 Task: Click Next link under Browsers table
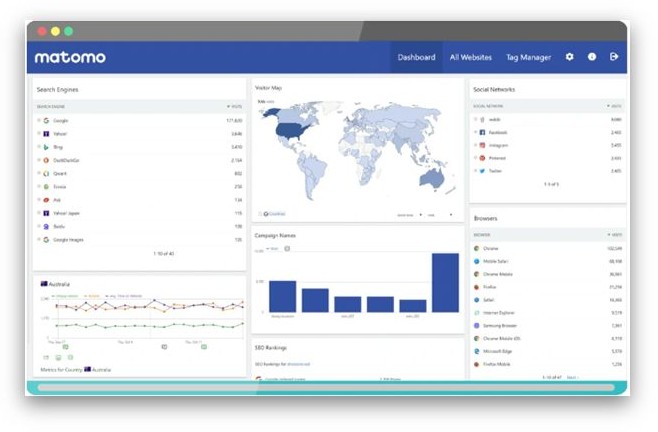(x=573, y=377)
